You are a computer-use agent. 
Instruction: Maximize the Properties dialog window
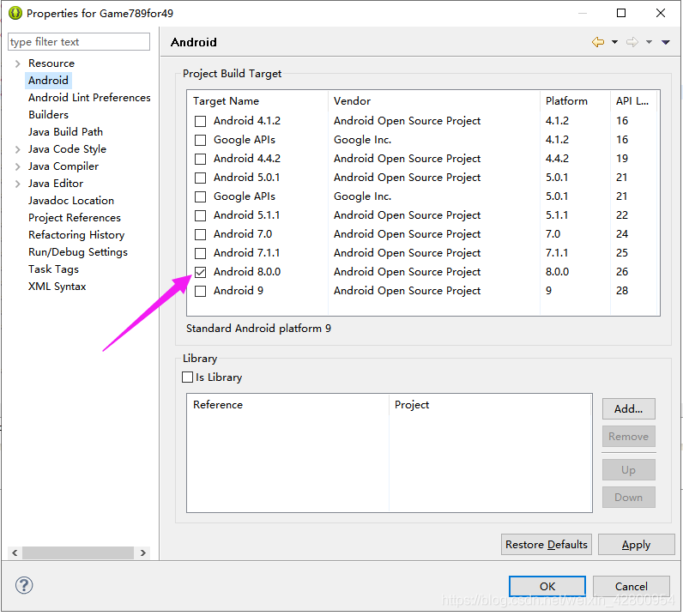(621, 13)
